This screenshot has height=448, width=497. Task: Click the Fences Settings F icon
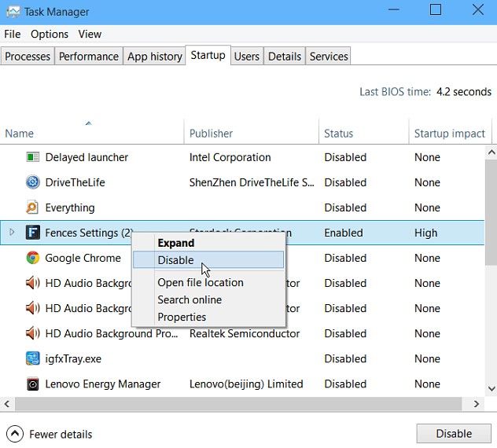point(33,233)
